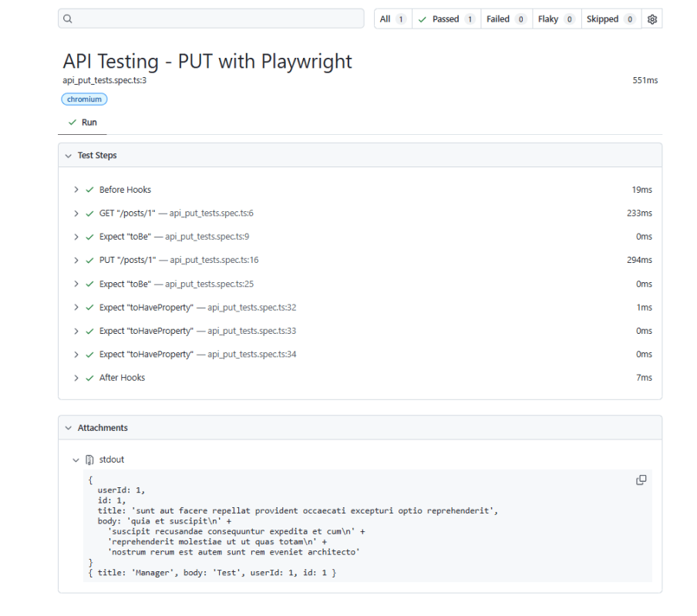Viewport: 697px width, 616px height.
Task: Filter by Failed tests
Action: point(506,19)
